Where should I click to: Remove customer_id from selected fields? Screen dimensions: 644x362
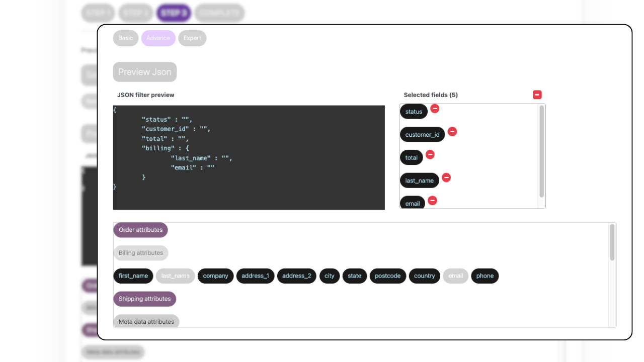tap(452, 132)
